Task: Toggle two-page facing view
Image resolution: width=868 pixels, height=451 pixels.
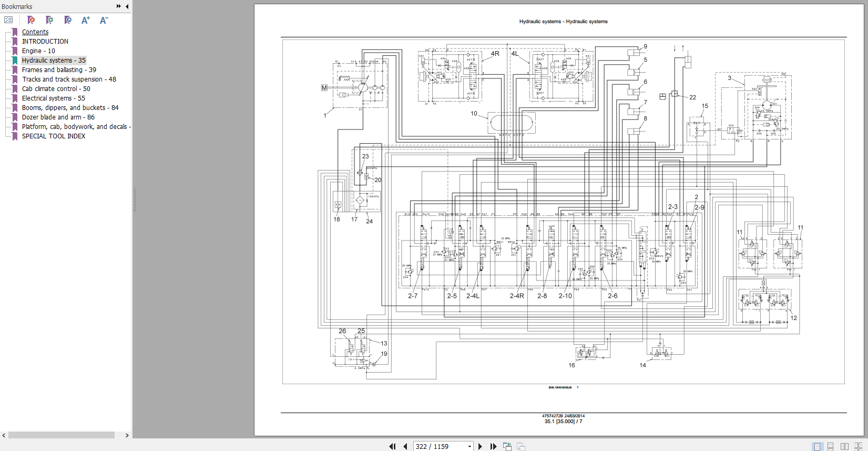Action: click(844, 446)
